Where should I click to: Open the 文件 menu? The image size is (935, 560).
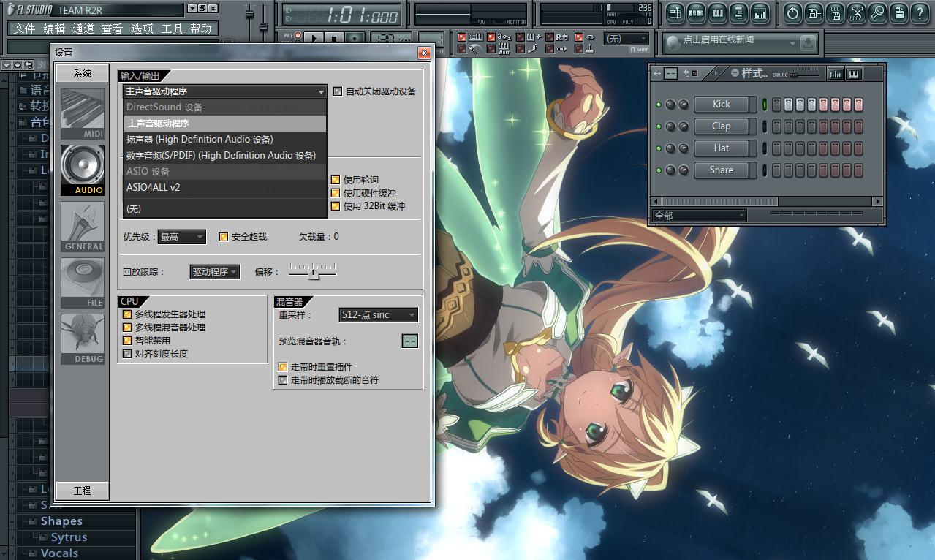pos(24,29)
